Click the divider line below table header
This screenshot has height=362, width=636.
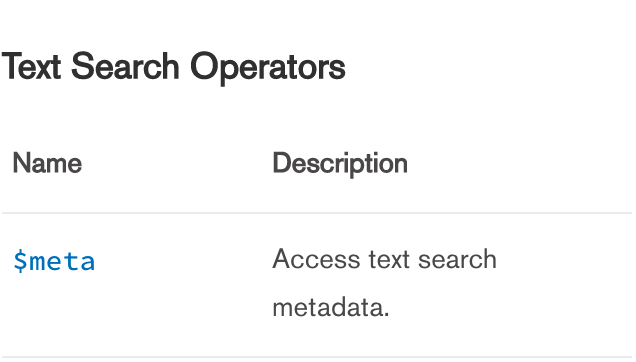click(317, 213)
